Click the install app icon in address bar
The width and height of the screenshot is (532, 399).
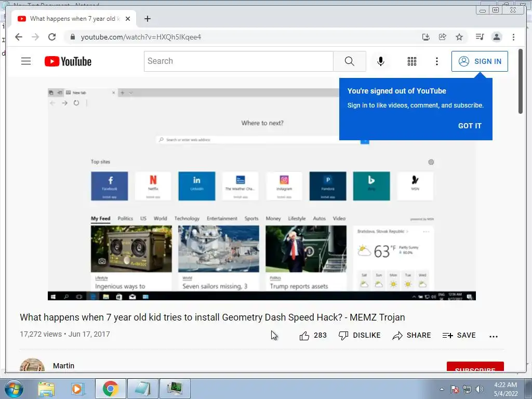[426, 37]
